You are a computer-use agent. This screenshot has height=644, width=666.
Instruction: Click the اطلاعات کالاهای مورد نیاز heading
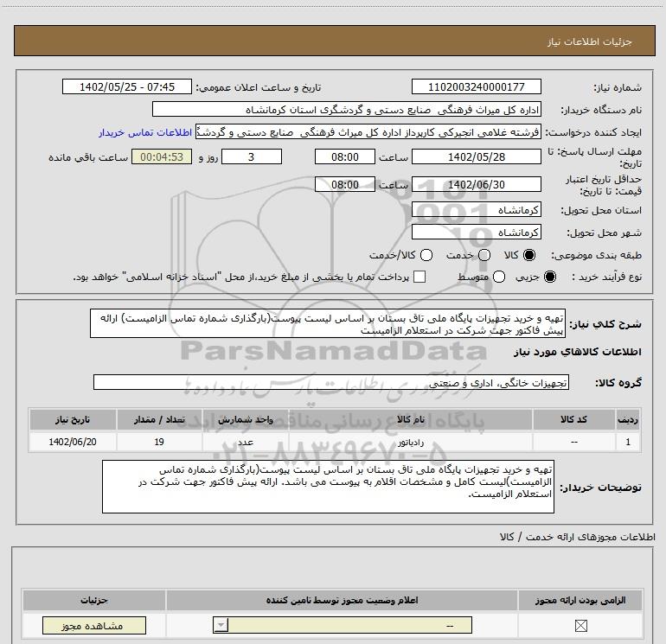pos(578,352)
